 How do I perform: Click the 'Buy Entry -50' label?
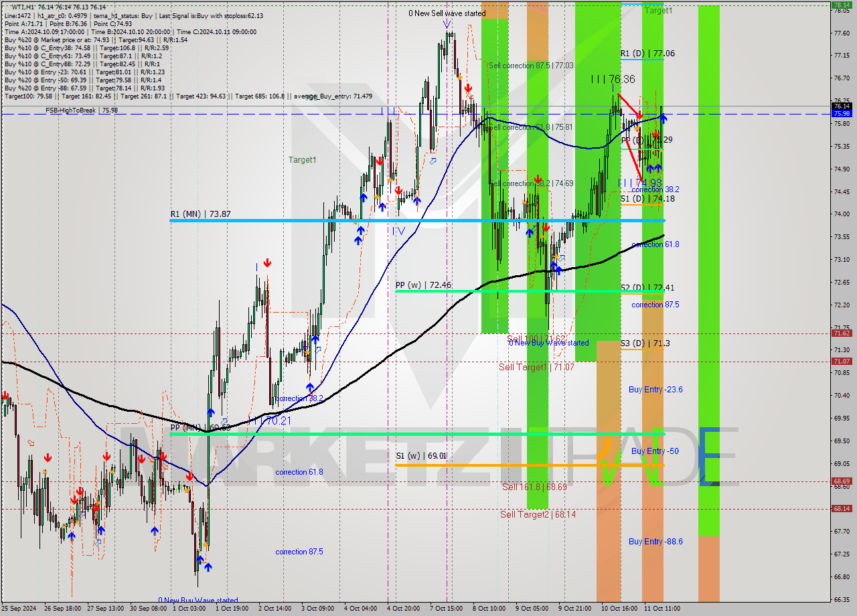[x=655, y=451]
